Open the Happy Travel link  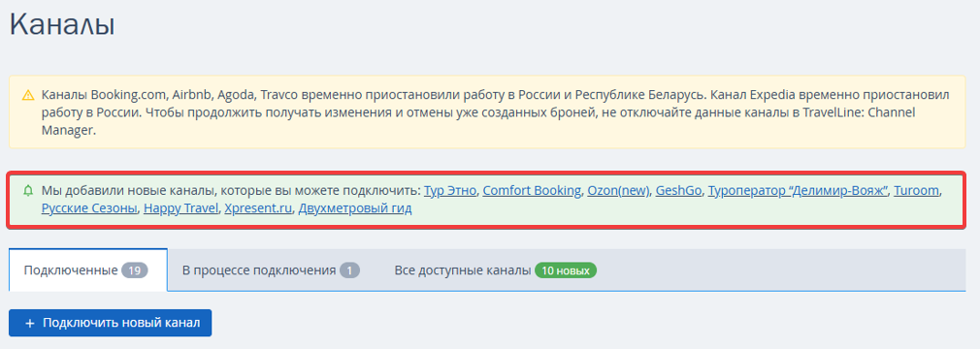pos(180,207)
